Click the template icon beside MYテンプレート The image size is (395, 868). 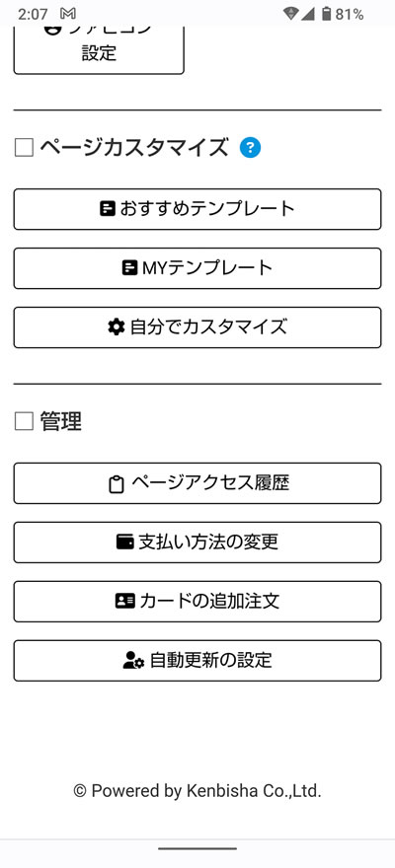pos(129,268)
